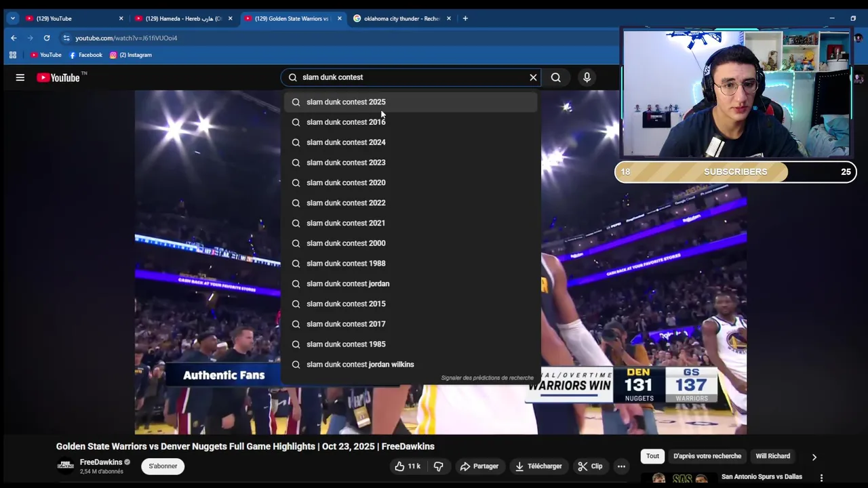
Task: Like the video with thumbs up
Action: (x=408, y=466)
